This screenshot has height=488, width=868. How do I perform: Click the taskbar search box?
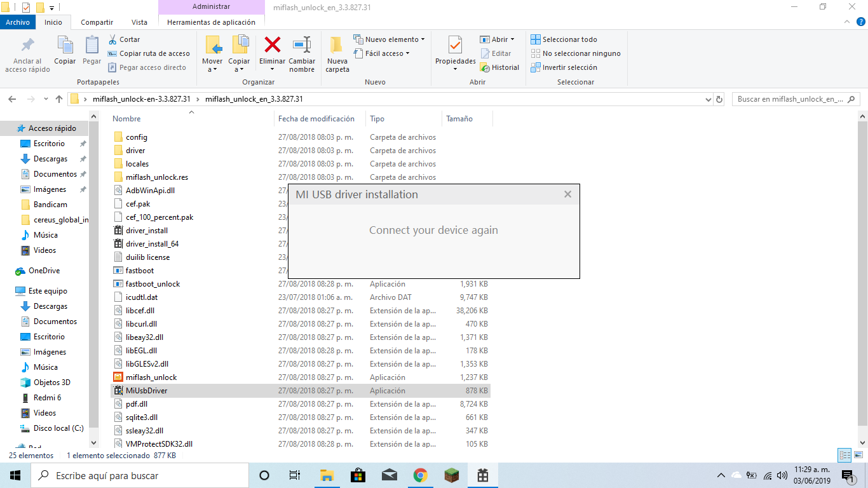tap(140, 475)
